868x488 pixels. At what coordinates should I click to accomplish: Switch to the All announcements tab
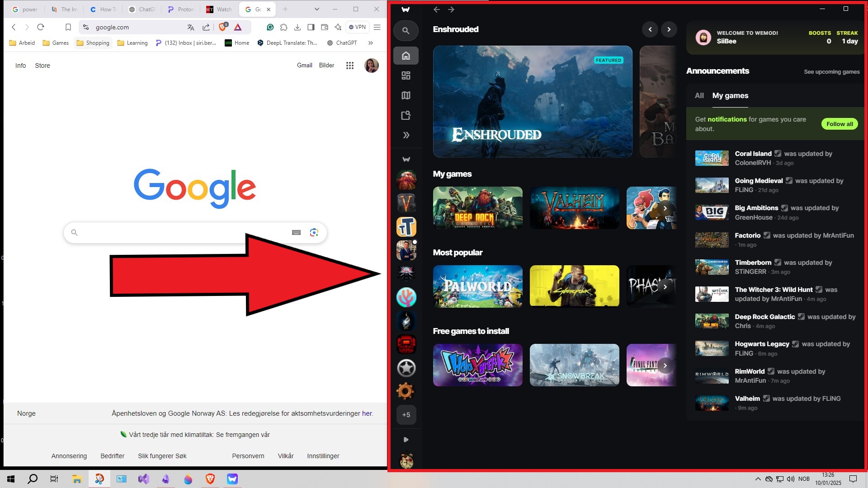coord(699,95)
